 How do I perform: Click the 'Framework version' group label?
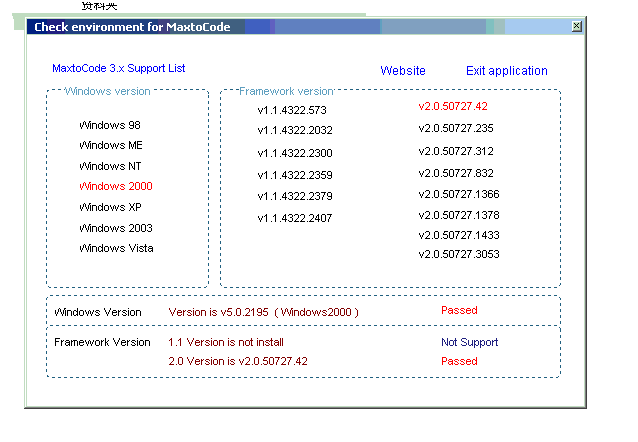point(286,91)
